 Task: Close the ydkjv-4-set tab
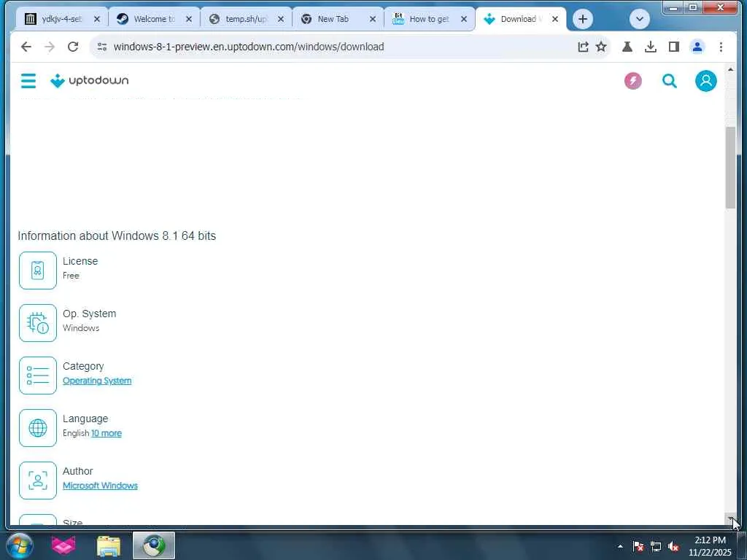[x=97, y=19]
